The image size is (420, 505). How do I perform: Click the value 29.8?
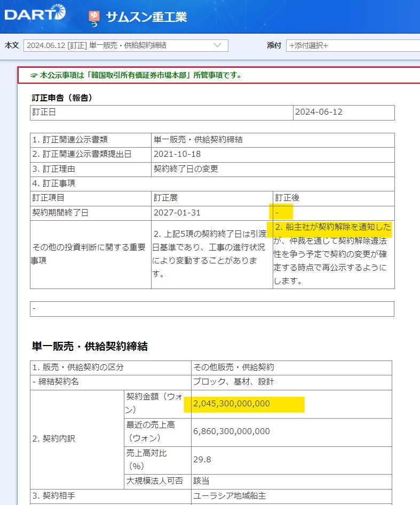[202, 460]
